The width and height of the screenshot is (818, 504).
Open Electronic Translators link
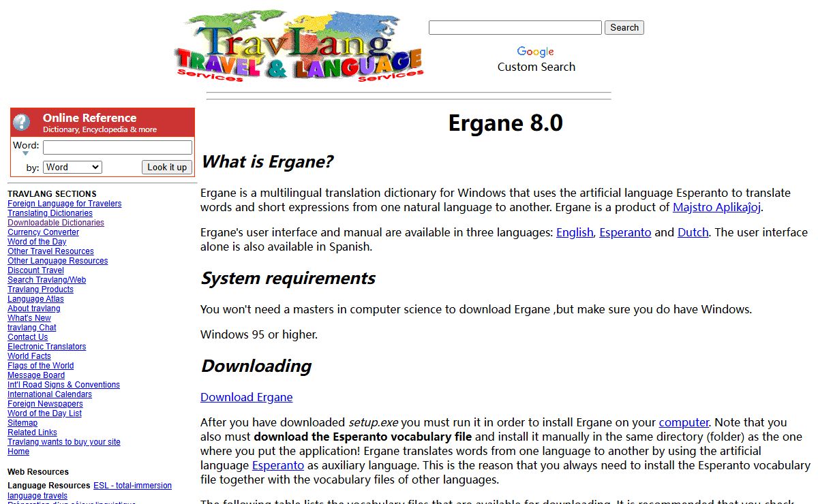(x=47, y=347)
